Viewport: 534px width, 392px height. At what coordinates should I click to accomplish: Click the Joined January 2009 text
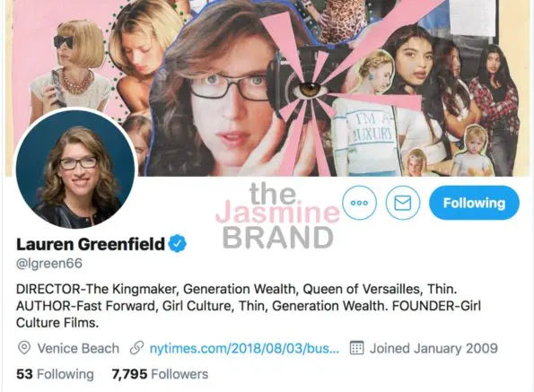(433, 348)
